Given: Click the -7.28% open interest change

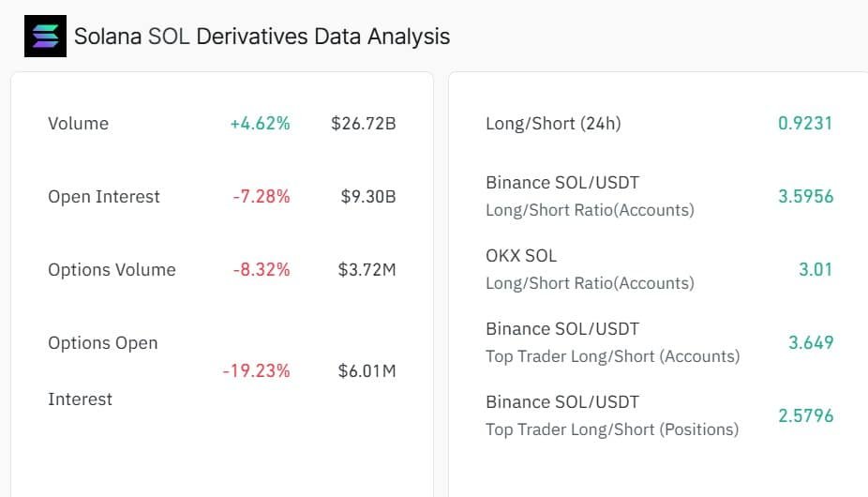Looking at the screenshot, I should (x=262, y=197).
